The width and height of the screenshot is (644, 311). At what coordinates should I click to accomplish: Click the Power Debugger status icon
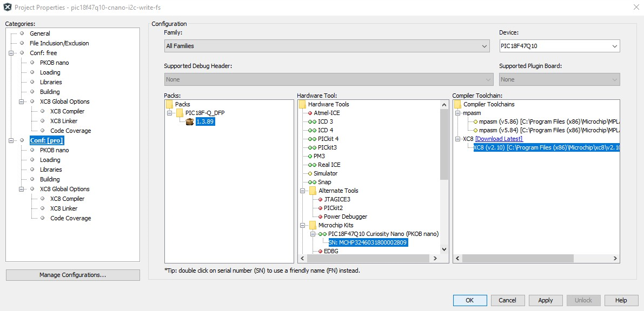(320, 217)
